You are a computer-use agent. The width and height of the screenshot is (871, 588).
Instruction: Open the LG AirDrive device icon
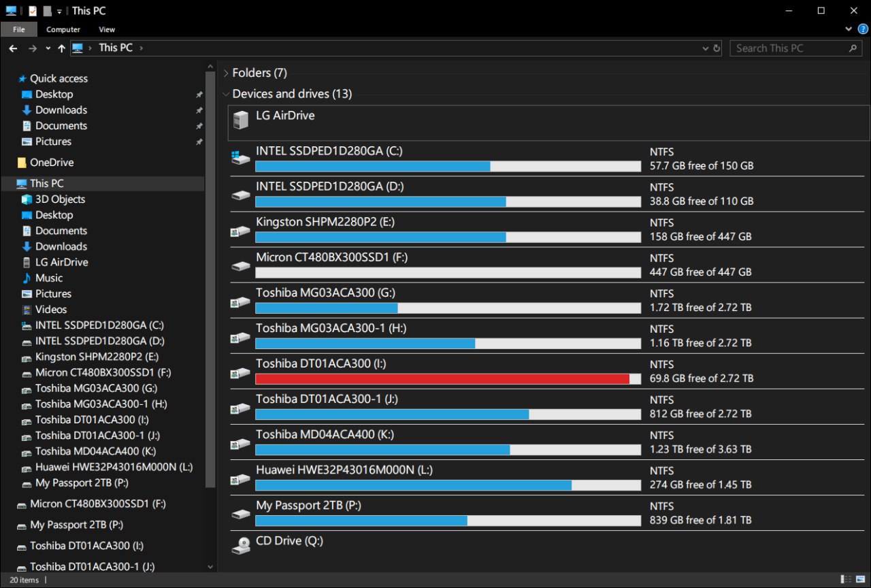(x=241, y=120)
